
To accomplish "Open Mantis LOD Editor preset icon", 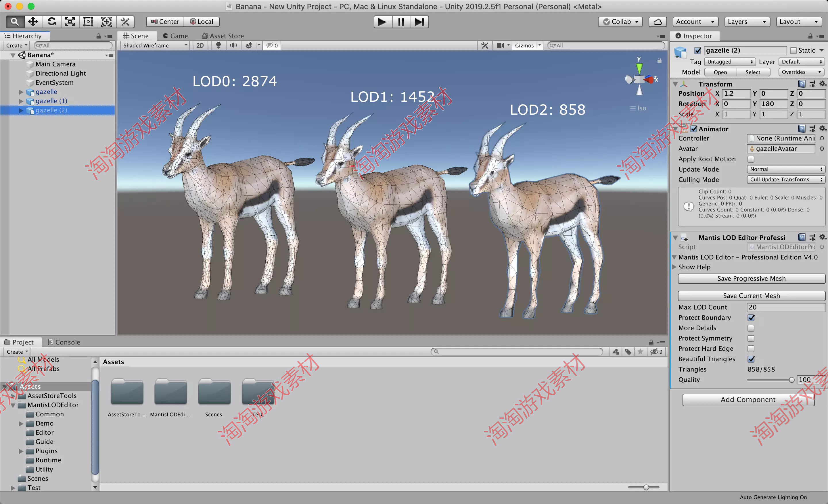I will point(812,237).
